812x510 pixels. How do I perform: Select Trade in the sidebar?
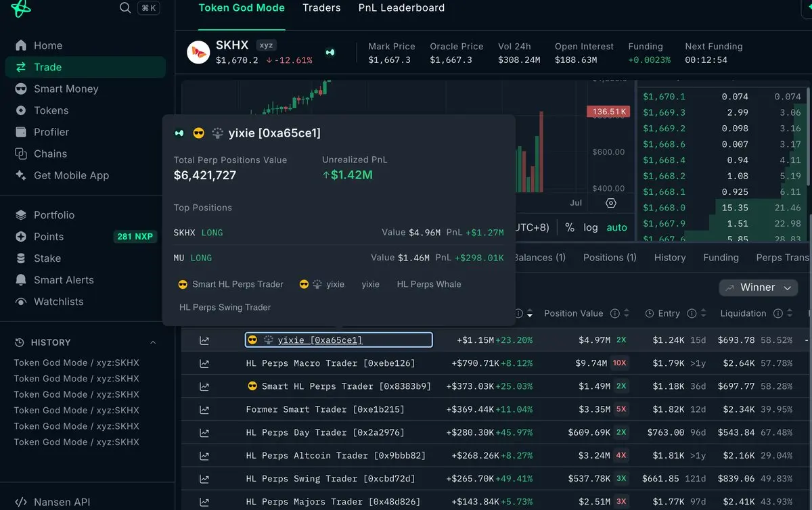click(85, 67)
